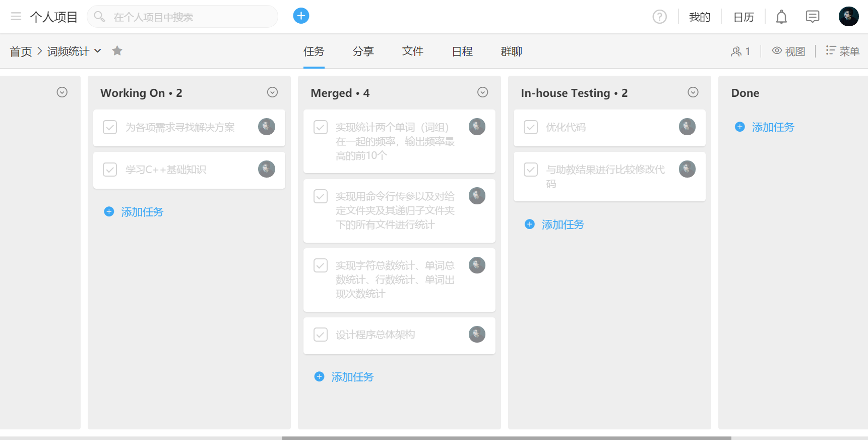This screenshot has height=440, width=868.
Task: Click the Done list title
Action: 745,93
